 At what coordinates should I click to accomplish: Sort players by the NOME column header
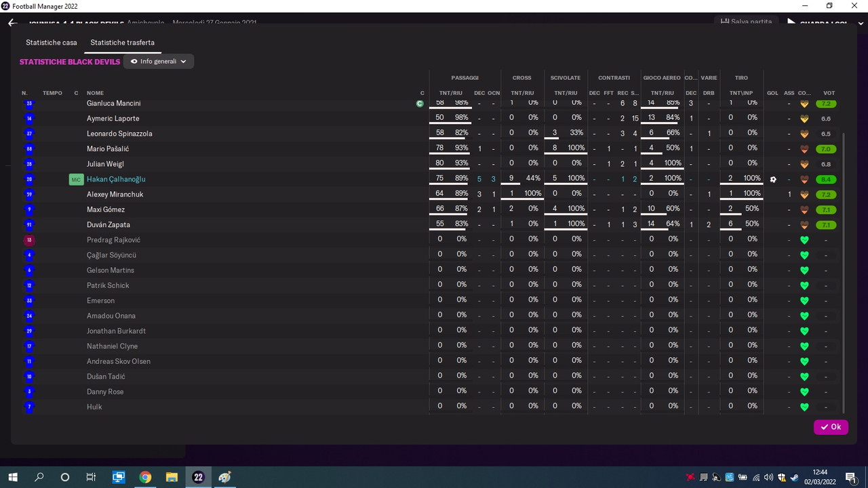[x=95, y=93]
